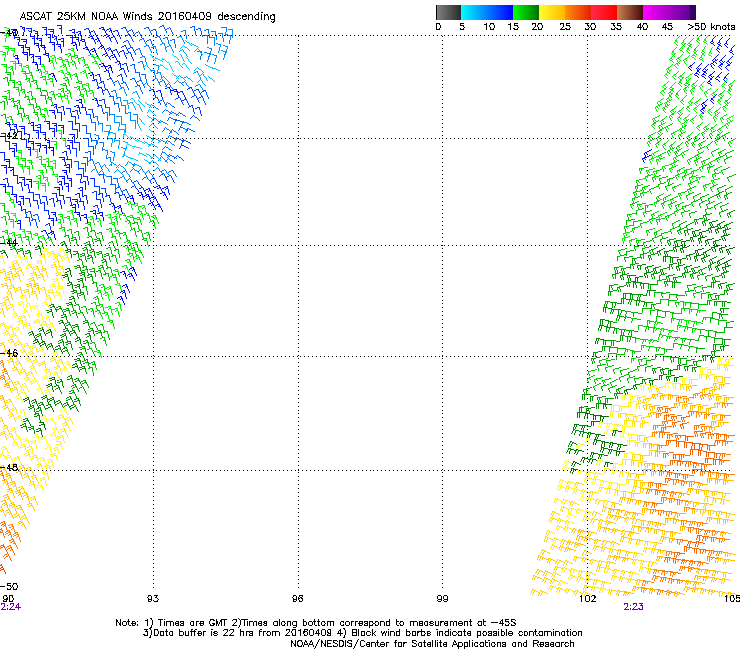Click the latitude label '-44'

(9, 243)
